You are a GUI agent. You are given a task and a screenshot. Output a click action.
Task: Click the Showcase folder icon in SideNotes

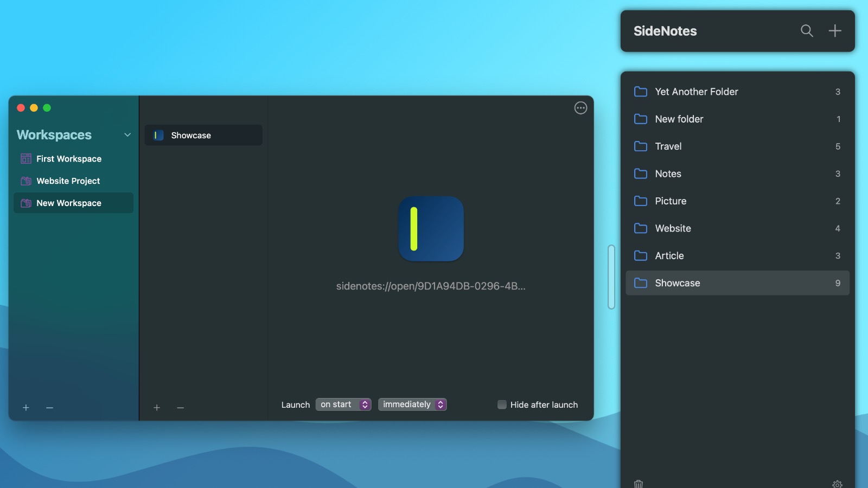[x=641, y=283]
